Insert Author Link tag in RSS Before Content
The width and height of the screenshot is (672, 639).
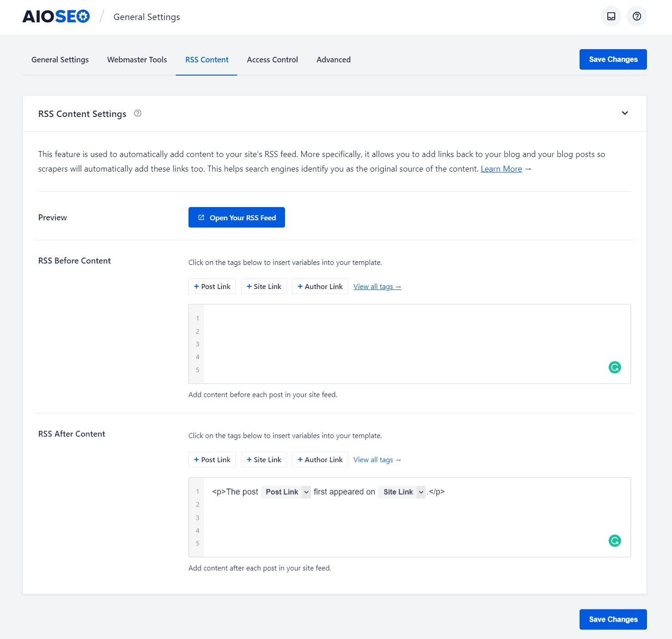[x=320, y=286]
